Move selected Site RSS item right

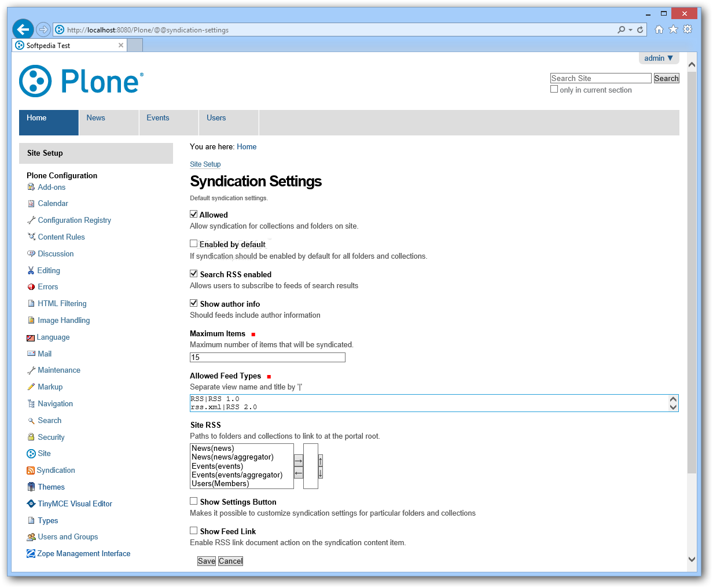(299, 461)
